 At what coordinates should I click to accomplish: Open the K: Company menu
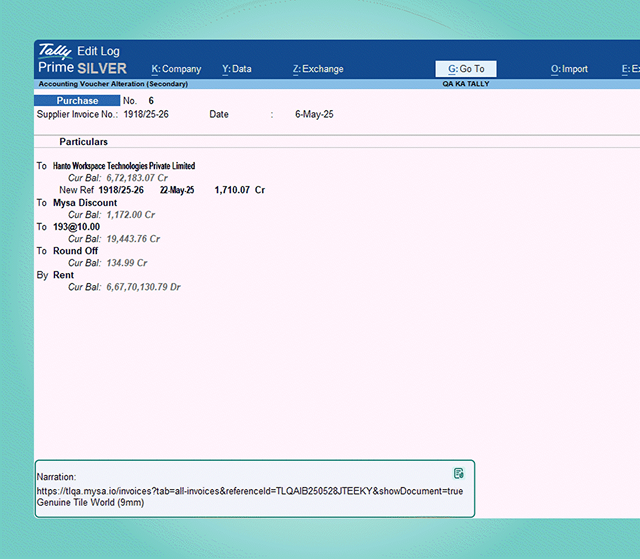[176, 69]
